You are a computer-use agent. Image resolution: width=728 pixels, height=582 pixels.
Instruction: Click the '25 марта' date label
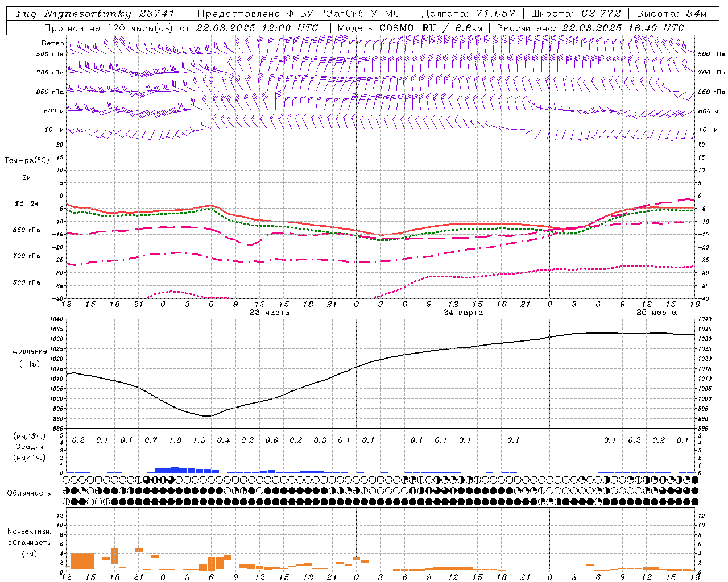tap(656, 313)
